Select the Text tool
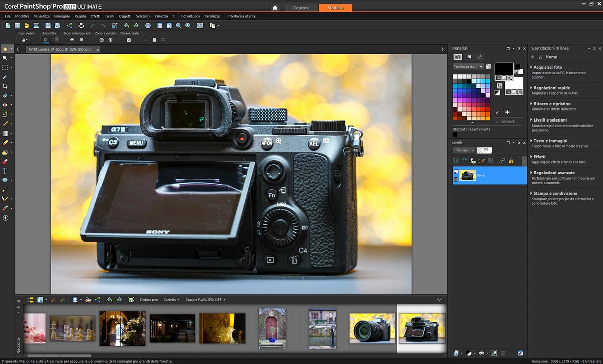Image resolution: width=603 pixels, height=364 pixels. (5, 171)
